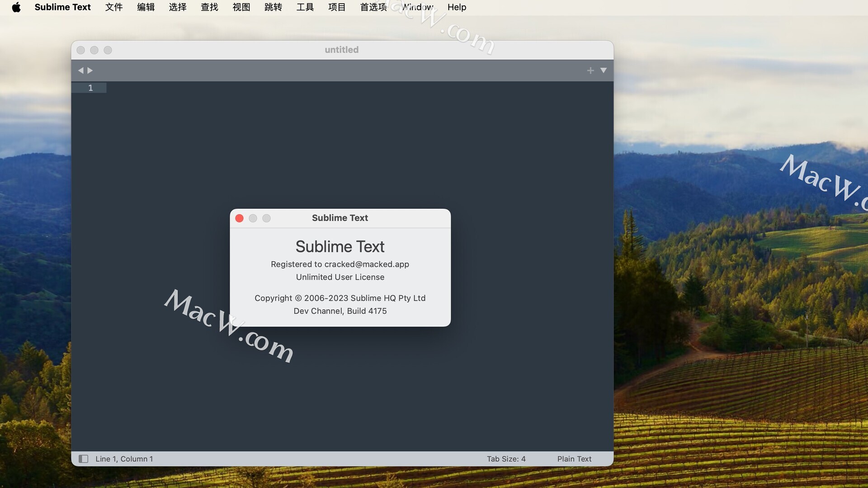This screenshot has height=488, width=868.
Task: Click the Line 1, Column 1 status indicator
Action: click(124, 459)
